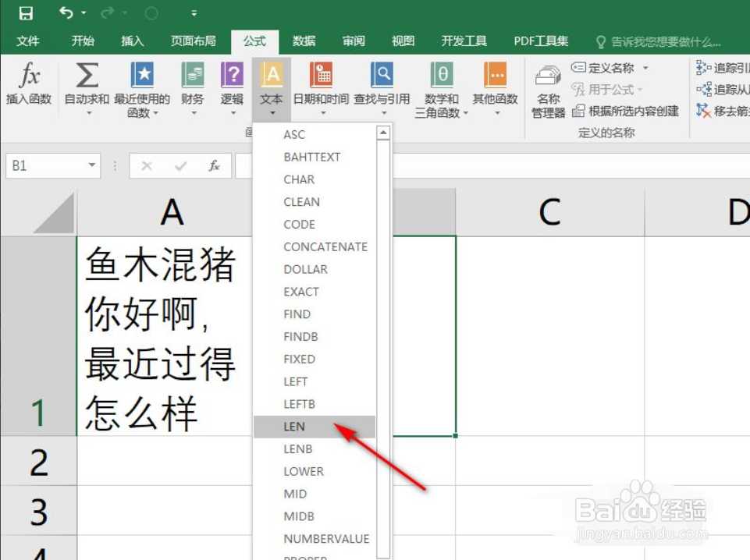Open the Customize Quick Access Toolbar dropdown
The height and width of the screenshot is (560, 750).
click(x=194, y=13)
